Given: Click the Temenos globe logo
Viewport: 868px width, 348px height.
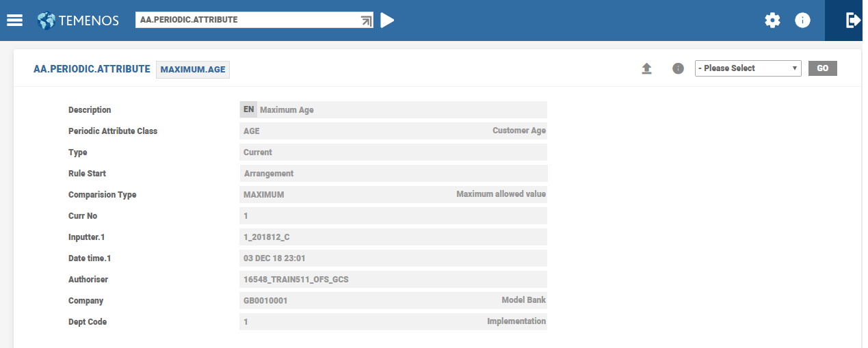Looking at the screenshot, I should [x=47, y=21].
